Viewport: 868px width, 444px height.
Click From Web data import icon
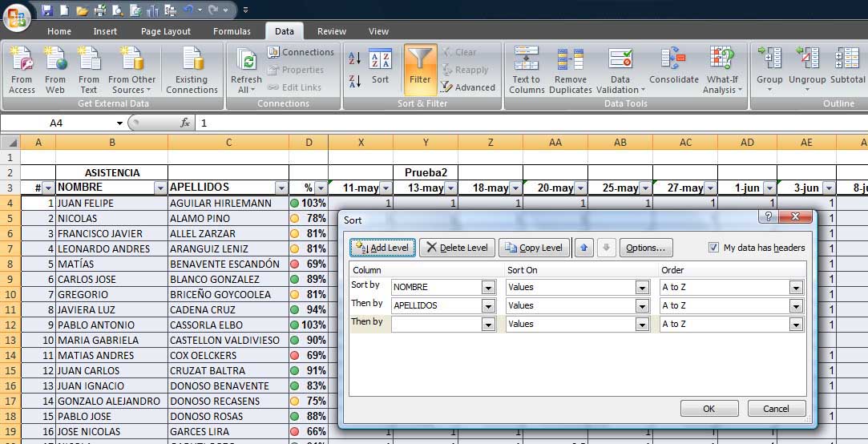pyautogui.click(x=55, y=69)
